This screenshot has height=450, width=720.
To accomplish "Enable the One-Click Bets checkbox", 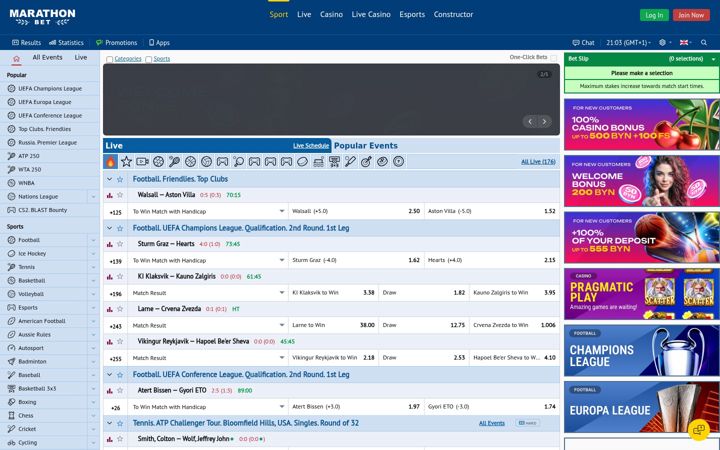I will 553,58.
